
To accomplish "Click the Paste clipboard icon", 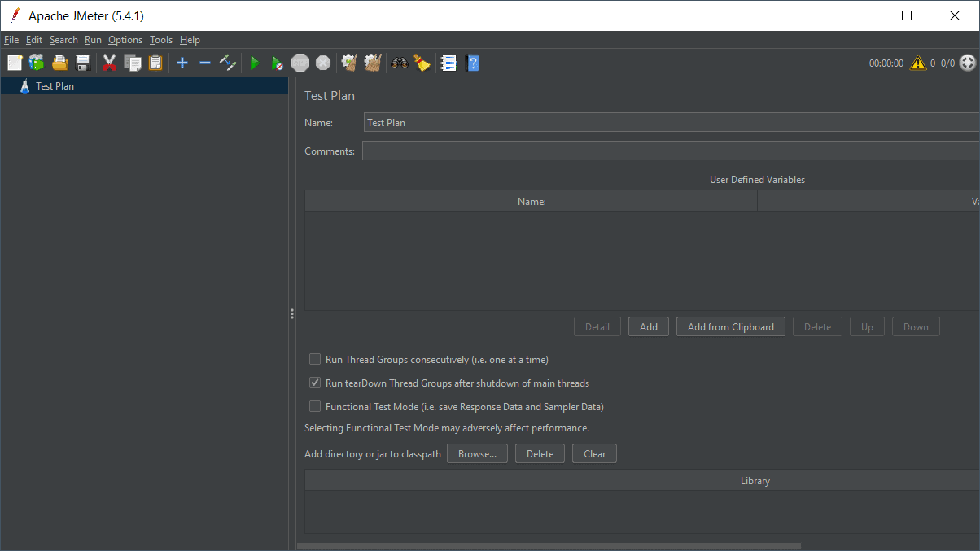I will pyautogui.click(x=155, y=63).
